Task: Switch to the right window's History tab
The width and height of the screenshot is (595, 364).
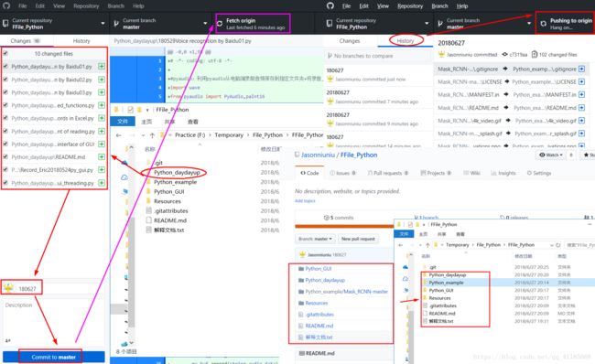Action: coord(406,40)
